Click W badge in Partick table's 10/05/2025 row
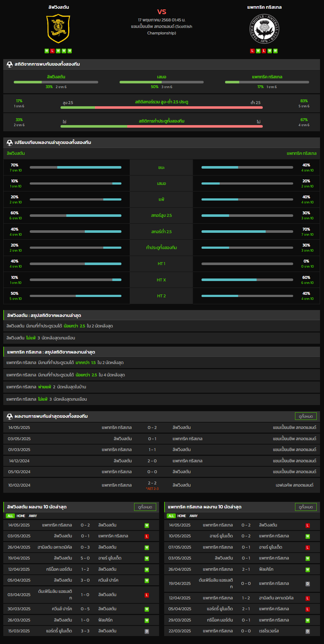The height and width of the screenshot is (644, 324). (x=308, y=536)
